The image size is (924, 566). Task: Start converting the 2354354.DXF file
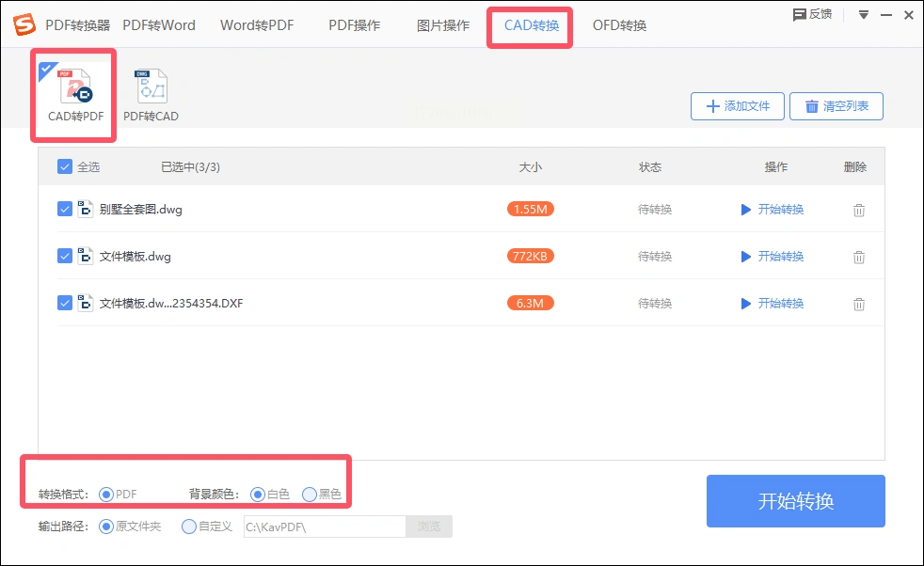click(772, 304)
